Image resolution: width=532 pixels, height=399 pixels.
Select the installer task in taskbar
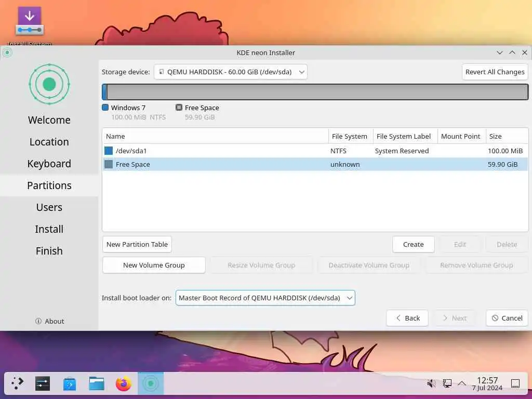point(151,383)
